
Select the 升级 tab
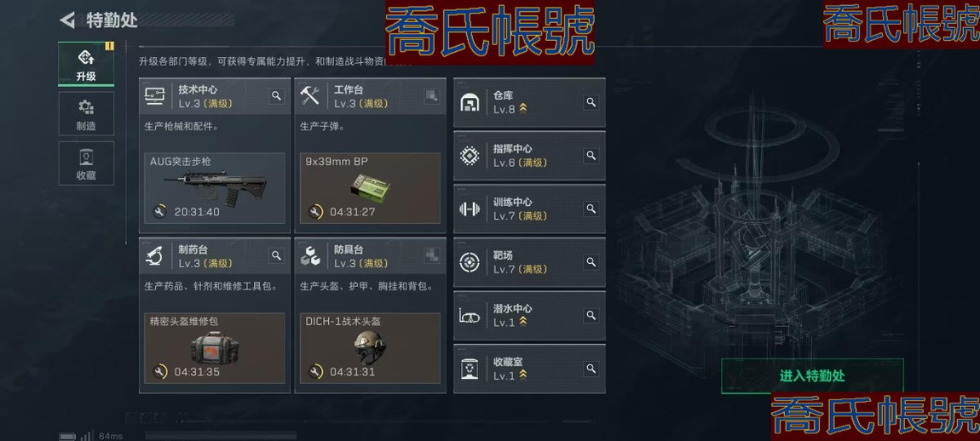point(86,65)
